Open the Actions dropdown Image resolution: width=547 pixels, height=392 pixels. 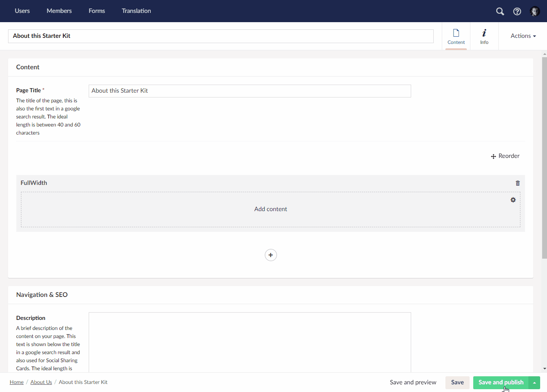click(523, 36)
